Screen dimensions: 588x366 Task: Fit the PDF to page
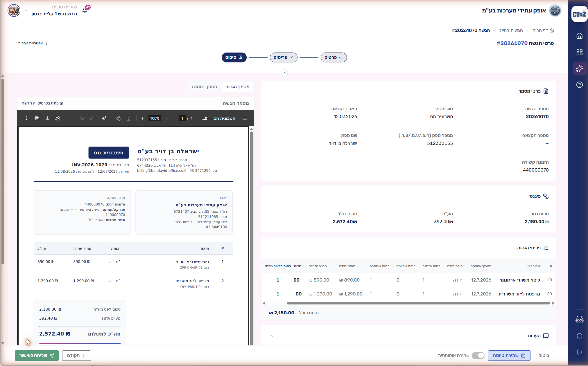pos(128,118)
